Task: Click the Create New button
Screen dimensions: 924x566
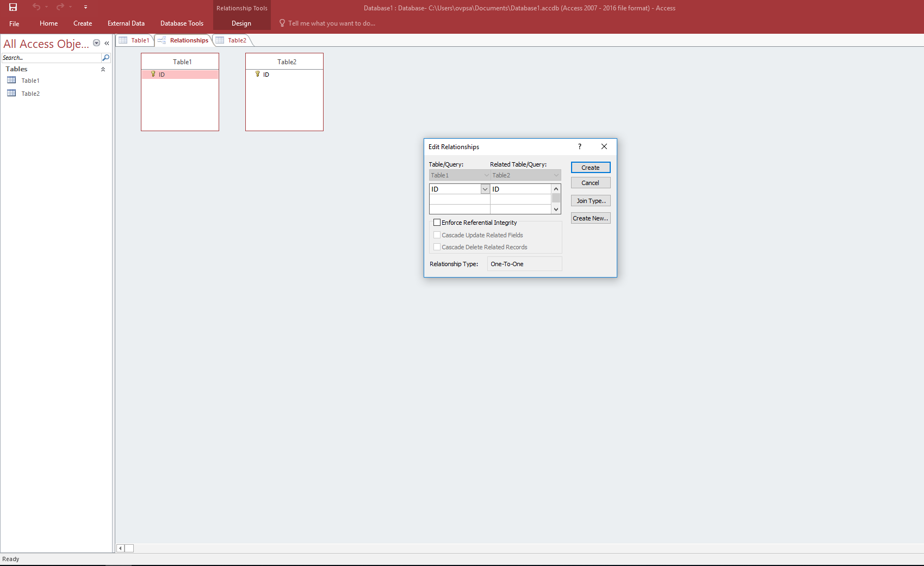Action: (591, 218)
